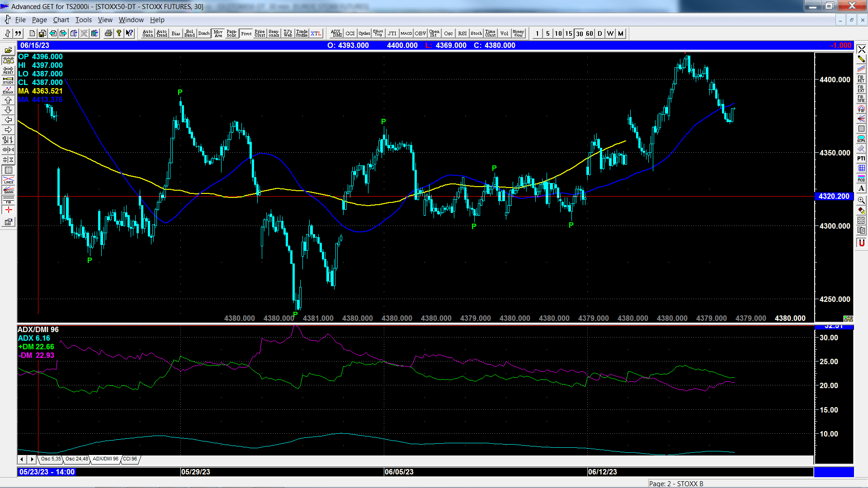Click the yellow help question mark icon
Viewport: 868px width, 488px height.
pyautogui.click(x=119, y=33)
